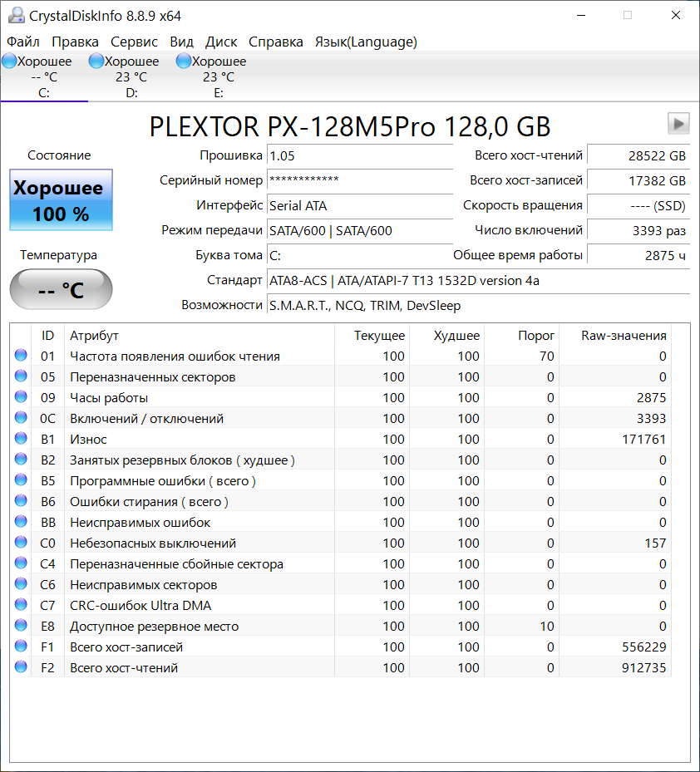Click the Буква тома field C:
The image size is (700, 772).
click(x=360, y=255)
